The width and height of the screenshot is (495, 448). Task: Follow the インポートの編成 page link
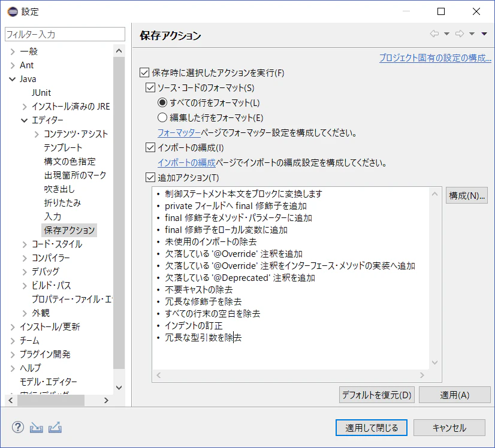pos(186,163)
